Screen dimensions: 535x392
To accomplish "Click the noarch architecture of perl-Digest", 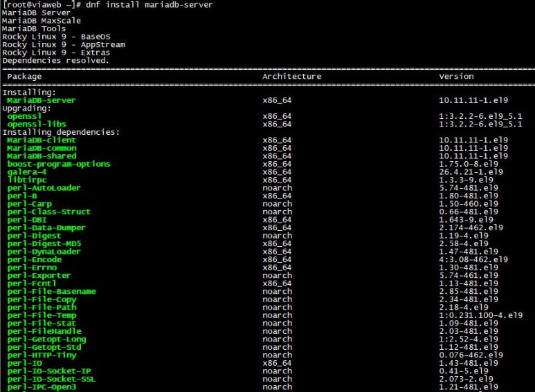I will [277, 236].
